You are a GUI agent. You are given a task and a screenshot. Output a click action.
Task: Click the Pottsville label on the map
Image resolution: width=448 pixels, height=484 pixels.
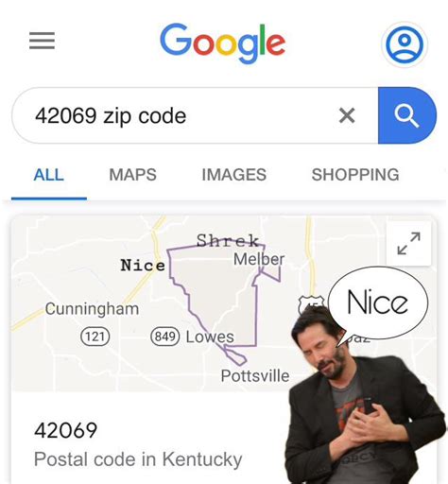pyautogui.click(x=255, y=375)
